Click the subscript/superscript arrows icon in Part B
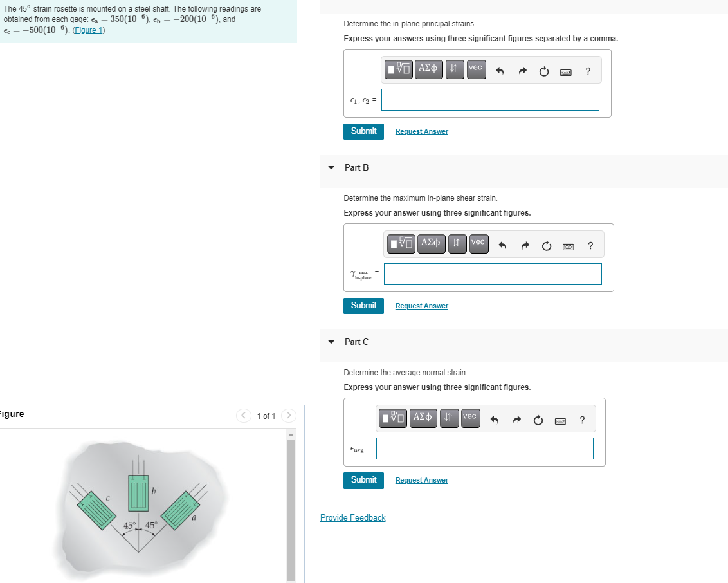This screenshot has width=728, height=583. point(457,245)
